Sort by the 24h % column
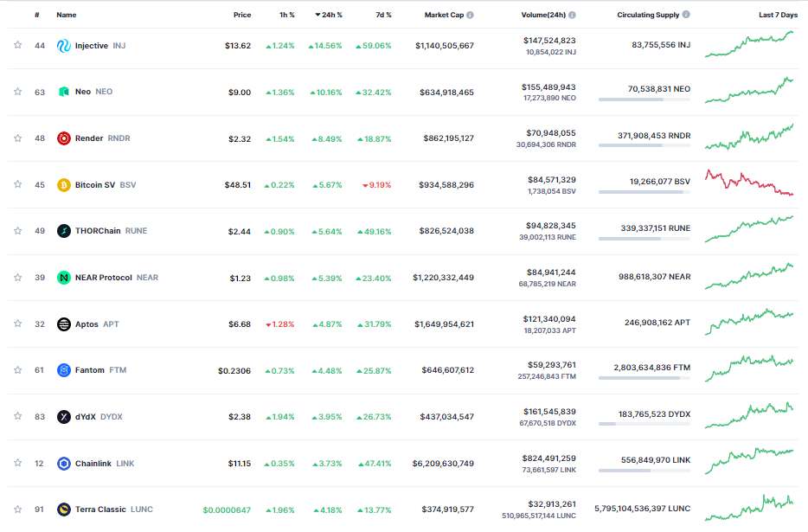This screenshot has height=532, width=808. coord(329,15)
